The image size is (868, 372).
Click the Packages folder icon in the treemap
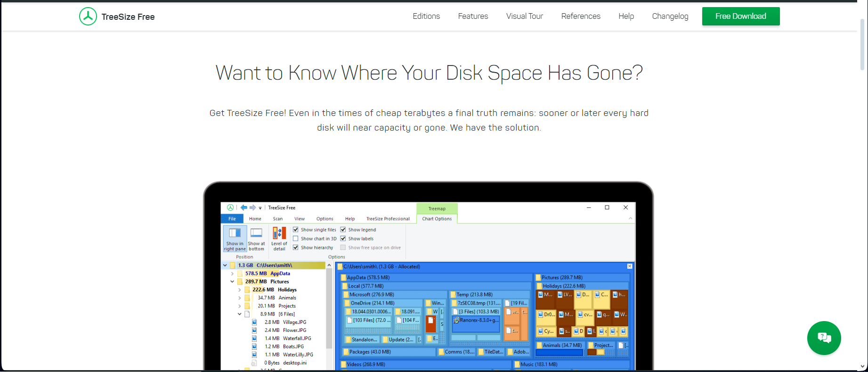[346, 352]
